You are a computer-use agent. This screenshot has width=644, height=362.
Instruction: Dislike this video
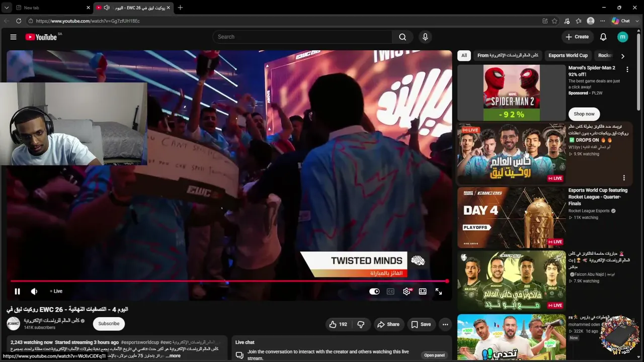coord(361,324)
